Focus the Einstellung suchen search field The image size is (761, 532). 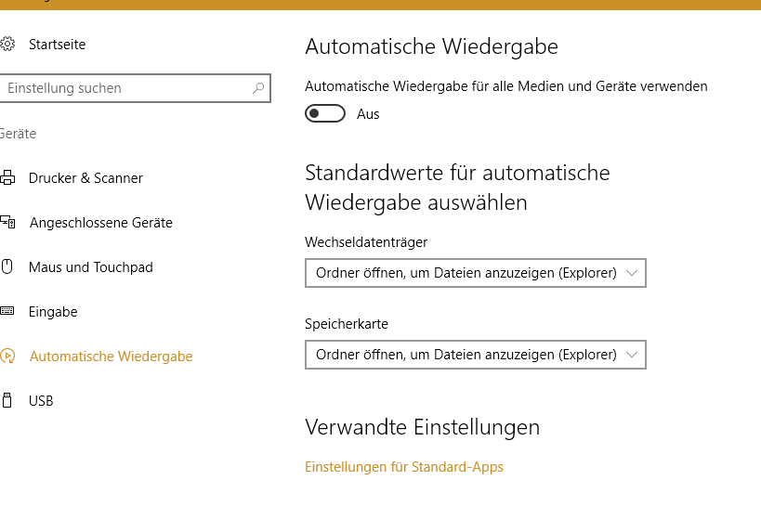pos(135,88)
